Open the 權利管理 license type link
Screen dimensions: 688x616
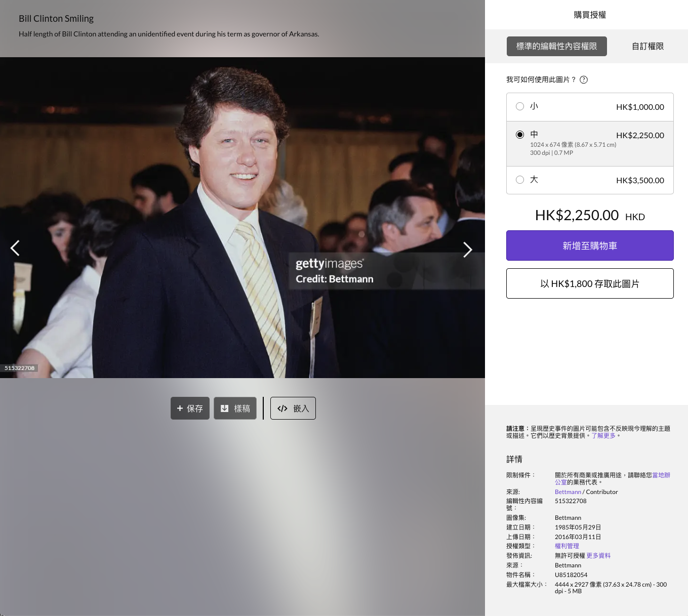567,546
